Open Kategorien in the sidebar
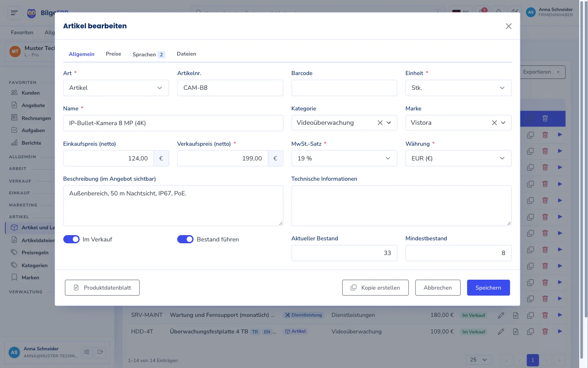This screenshot has width=588, height=368. [35, 265]
